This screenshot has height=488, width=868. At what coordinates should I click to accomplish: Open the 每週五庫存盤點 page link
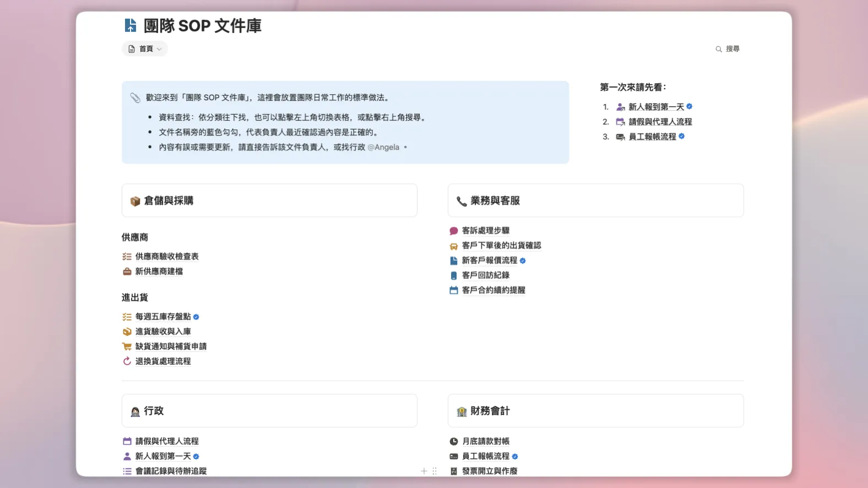pyautogui.click(x=163, y=317)
